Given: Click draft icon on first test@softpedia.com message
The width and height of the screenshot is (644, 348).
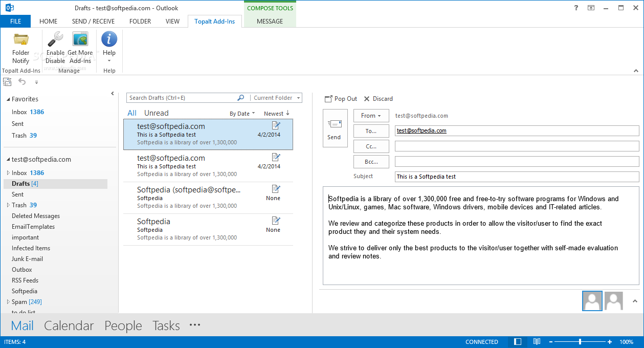Looking at the screenshot, I should (x=276, y=125).
